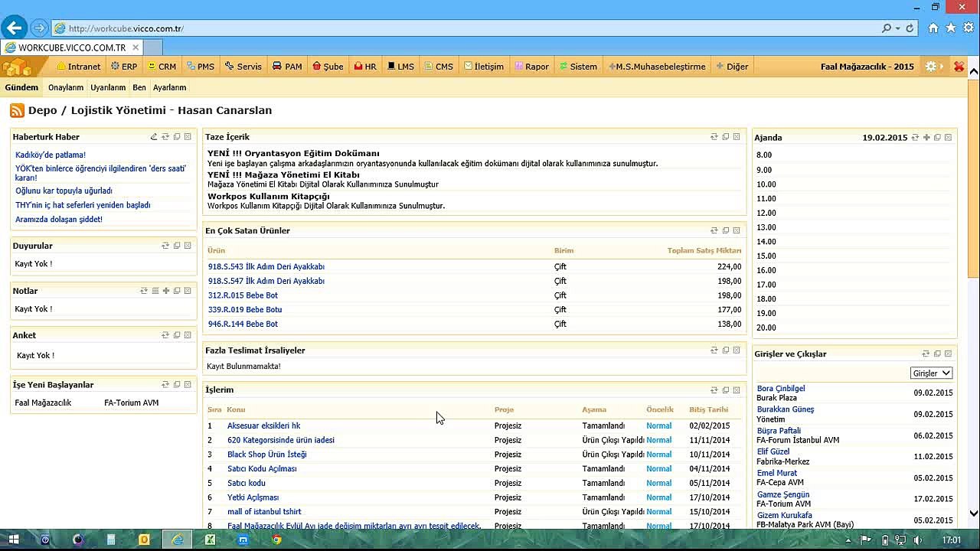Screen dimensions: 980x551
Task: Refresh the Taze İçerik panel
Action: 714,137
